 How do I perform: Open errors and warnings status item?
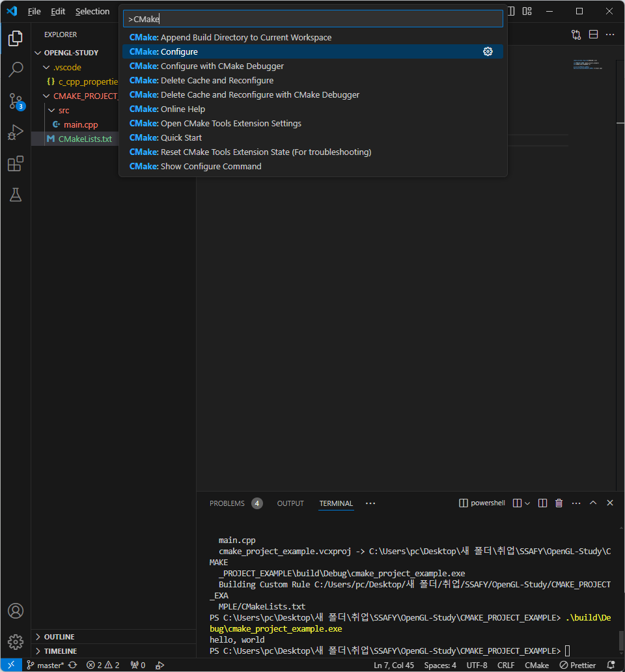pyautogui.click(x=103, y=665)
